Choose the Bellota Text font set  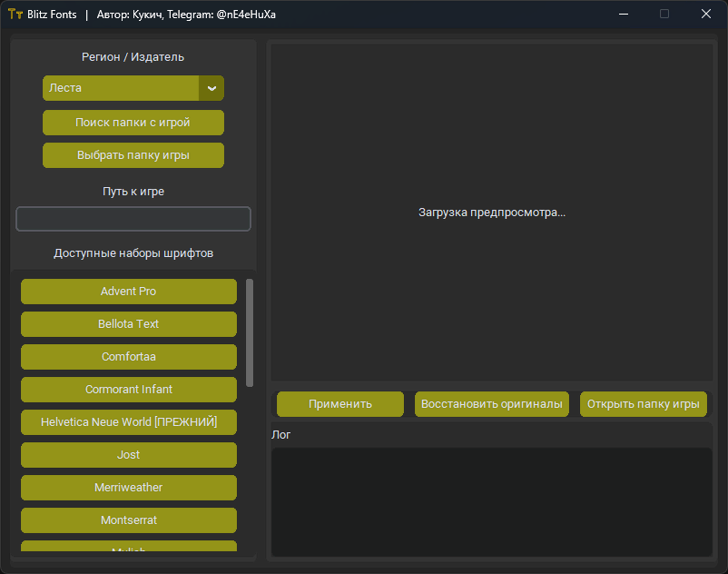[x=128, y=324]
